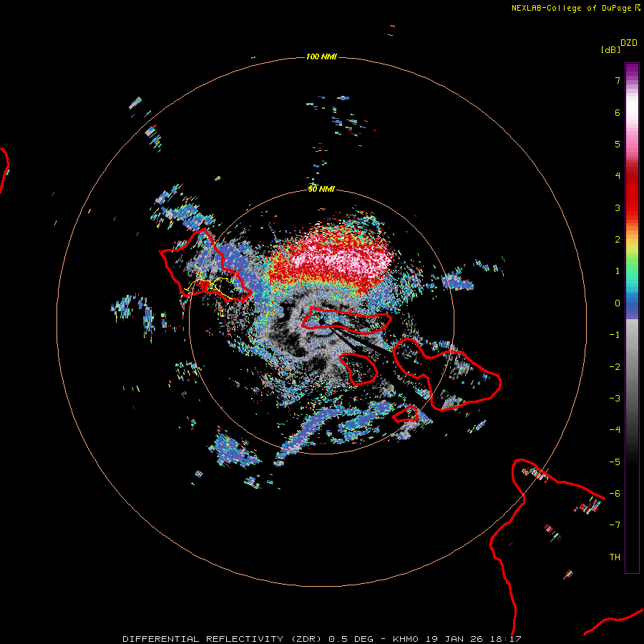Click the 3 dB tick label on the color scale
The image size is (644, 644).
(618, 208)
